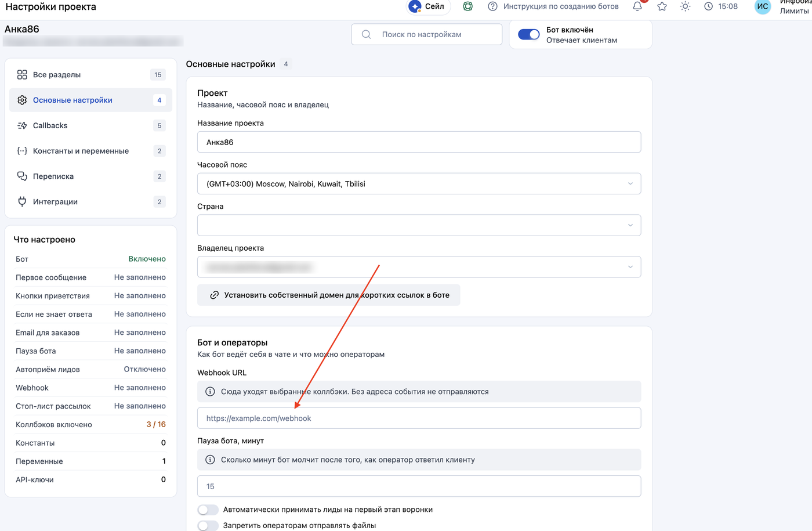Viewport: 812px width, 531px height.
Task: Enable Автоматически принимать лиды toggle
Action: (x=208, y=510)
